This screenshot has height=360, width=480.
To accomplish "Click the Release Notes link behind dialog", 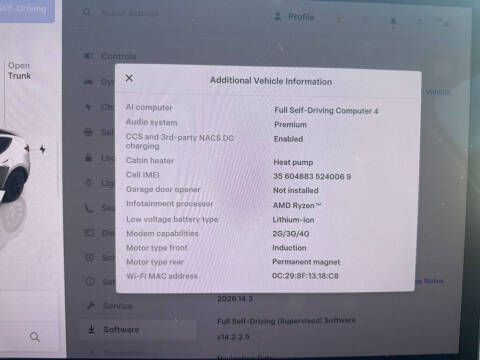I will [429, 281].
